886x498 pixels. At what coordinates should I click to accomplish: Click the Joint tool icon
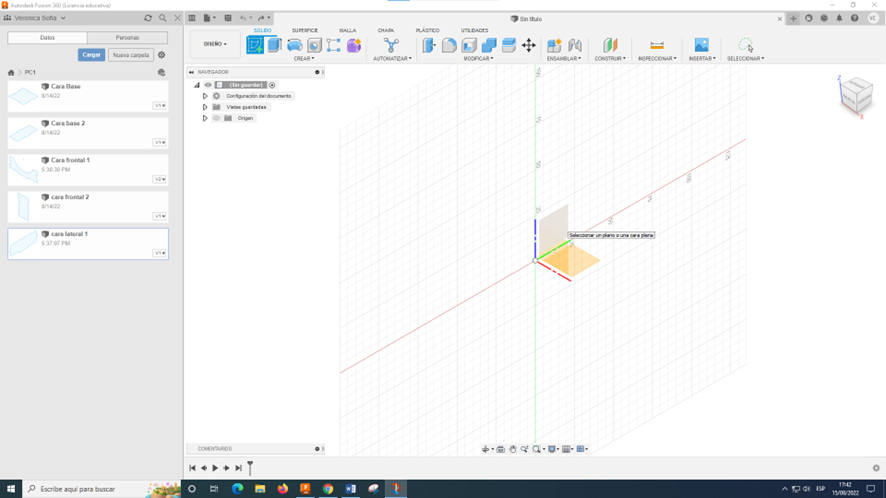coord(575,45)
